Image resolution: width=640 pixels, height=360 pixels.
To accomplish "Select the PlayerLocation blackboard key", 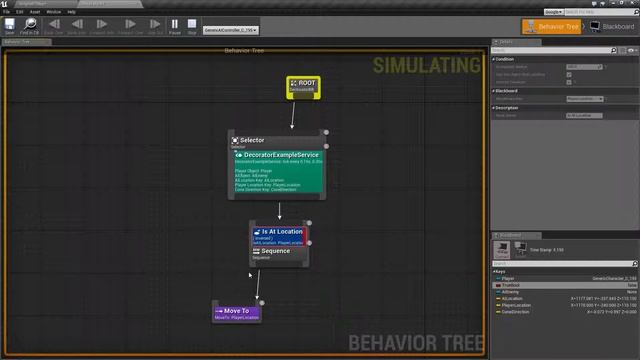I will 565,305.
